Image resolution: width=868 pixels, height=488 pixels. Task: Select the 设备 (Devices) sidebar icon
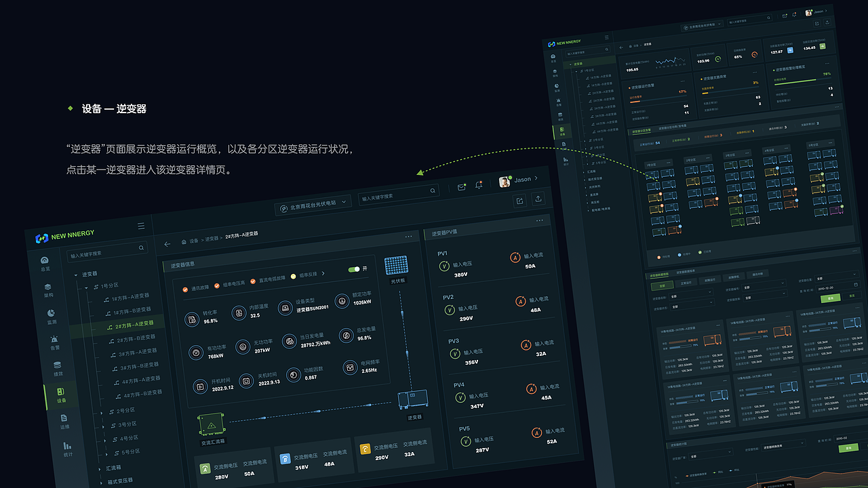click(59, 391)
